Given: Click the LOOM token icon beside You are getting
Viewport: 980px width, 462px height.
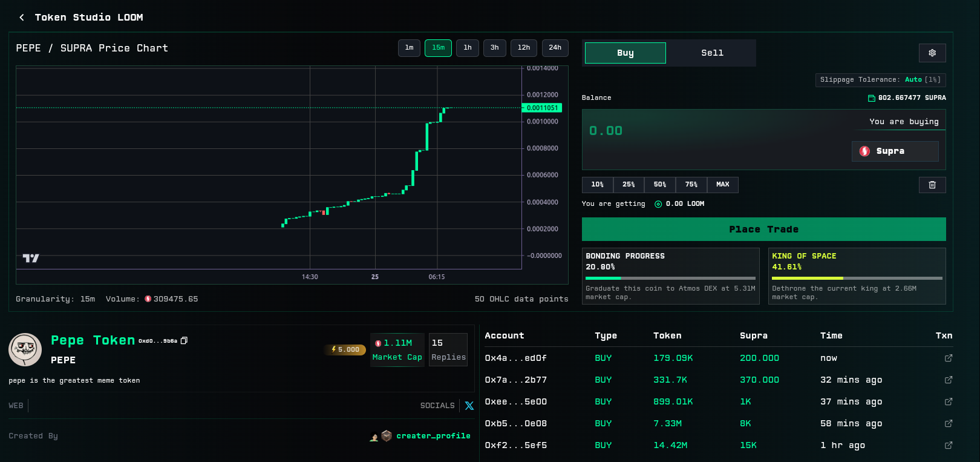Looking at the screenshot, I should (658, 204).
